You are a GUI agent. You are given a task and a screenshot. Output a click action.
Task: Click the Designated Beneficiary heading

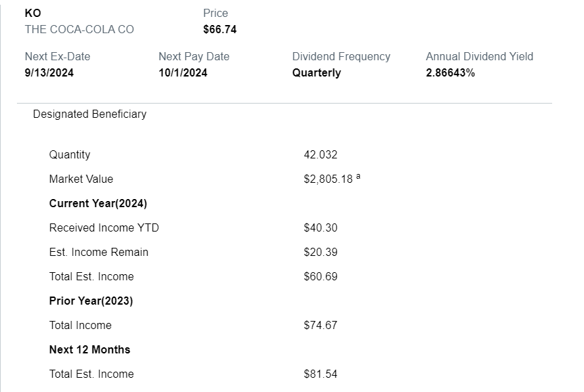(89, 114)
